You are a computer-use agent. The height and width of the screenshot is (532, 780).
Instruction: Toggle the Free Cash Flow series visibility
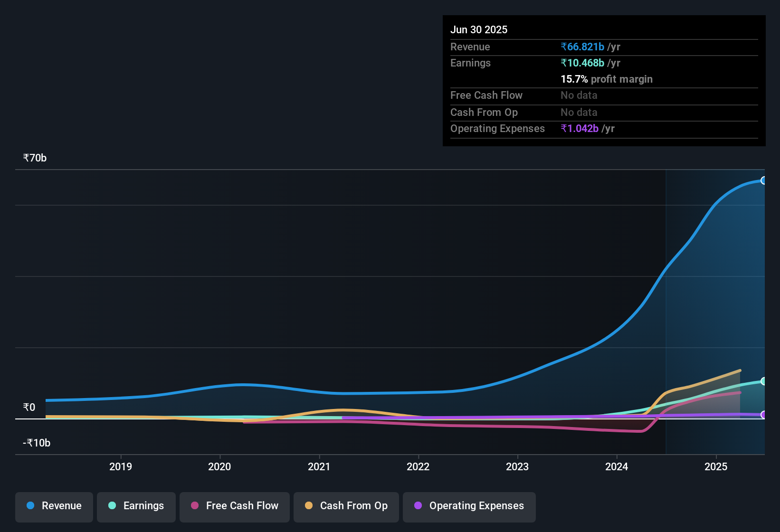(234, 506)
